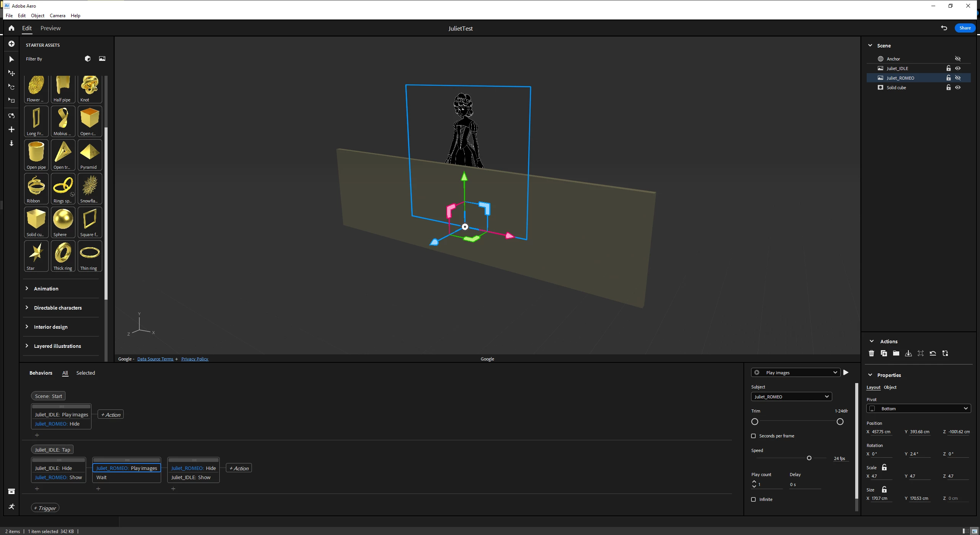Click the Speed slider handle
Screen dimensions: 980x535
click(809, 458)
